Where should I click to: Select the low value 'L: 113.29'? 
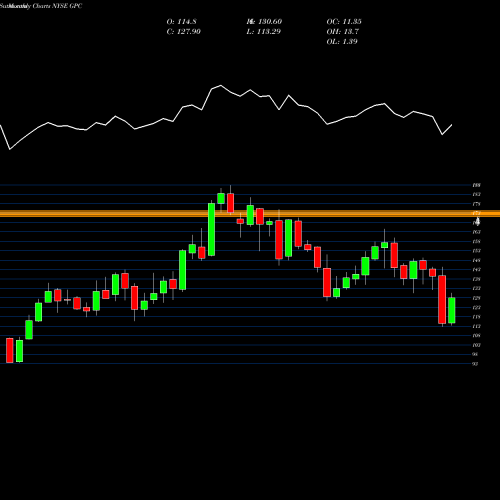coord(263,32)
